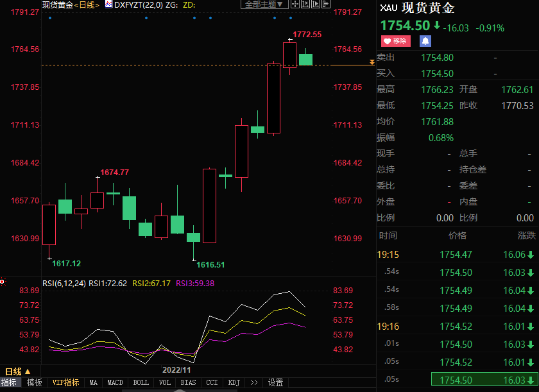539x392 pixels.
Task: Click the DXFYZT indicator chart icon
Action: (x=108, y=4)
